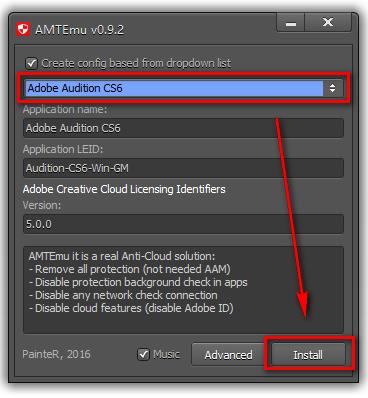Start patching with the Install button
368x398 pixels.
[308, 355]
